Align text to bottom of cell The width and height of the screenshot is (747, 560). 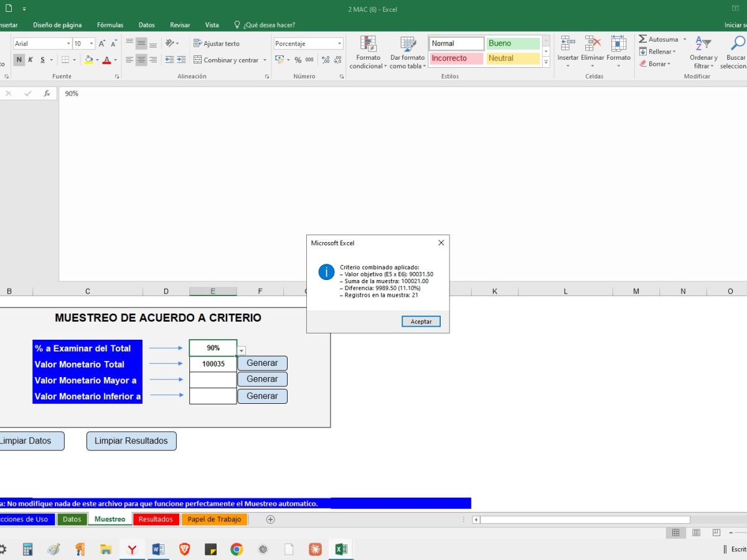(x=153, y=44)
